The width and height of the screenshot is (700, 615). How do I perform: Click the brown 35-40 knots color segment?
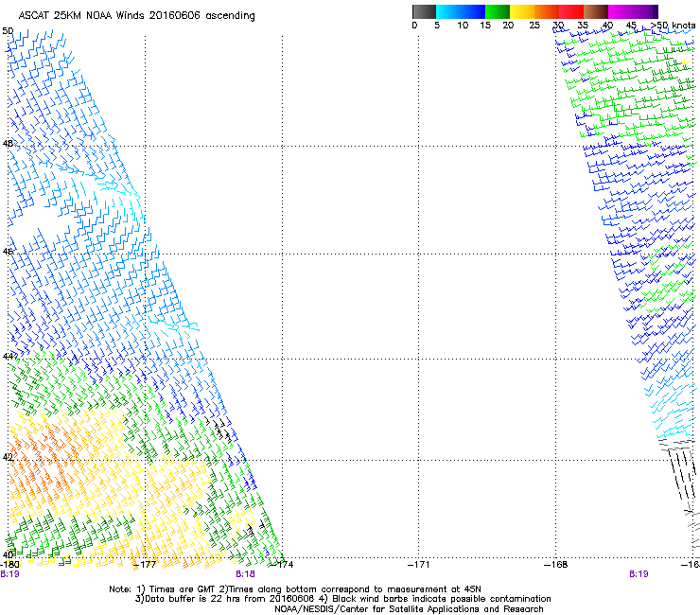pyautogui.click(x=596, y=11)
